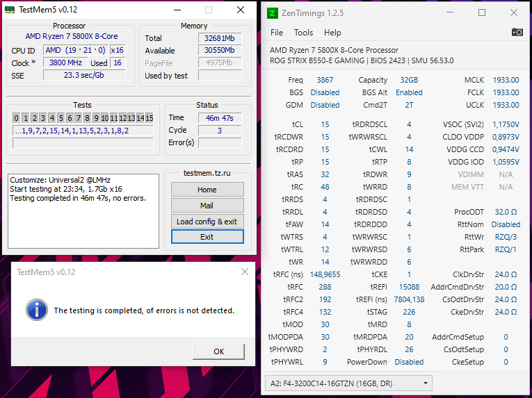532x398 pixels.
Task: Click the GDM Disabled value
Action: click(325, 105)
